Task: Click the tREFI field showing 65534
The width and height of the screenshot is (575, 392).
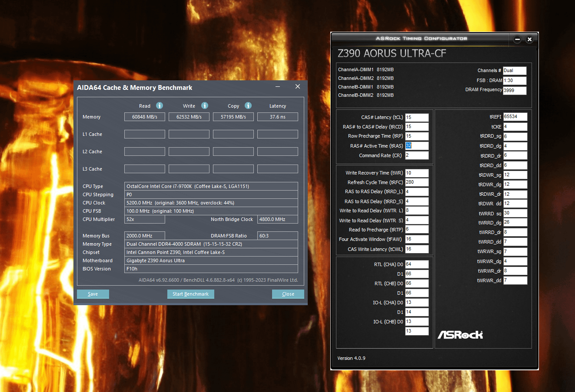Action: coord(515,117)
